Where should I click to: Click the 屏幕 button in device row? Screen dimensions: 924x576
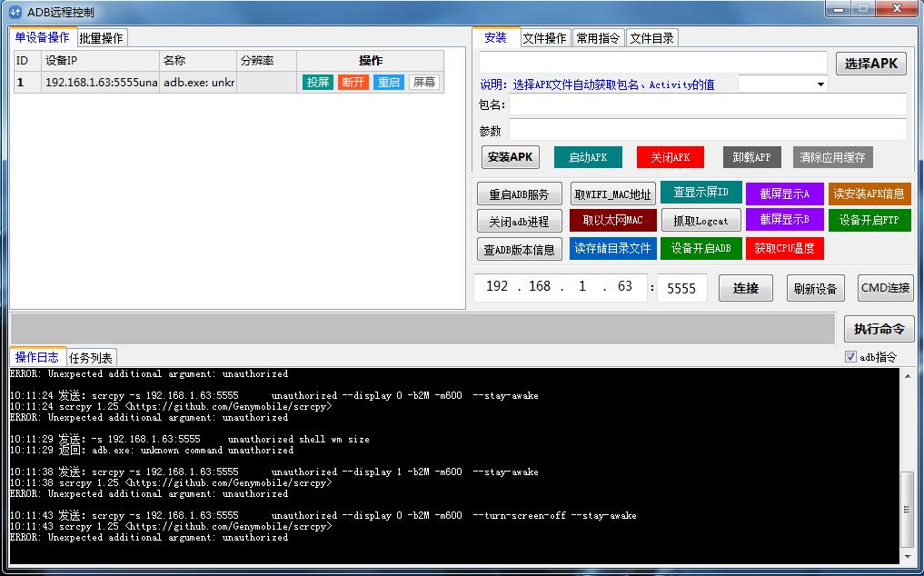tap(423, 82)
